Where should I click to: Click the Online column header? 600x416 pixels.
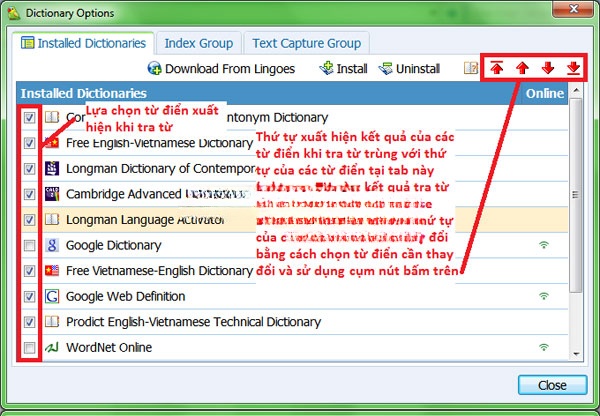[x=545, y=93]
